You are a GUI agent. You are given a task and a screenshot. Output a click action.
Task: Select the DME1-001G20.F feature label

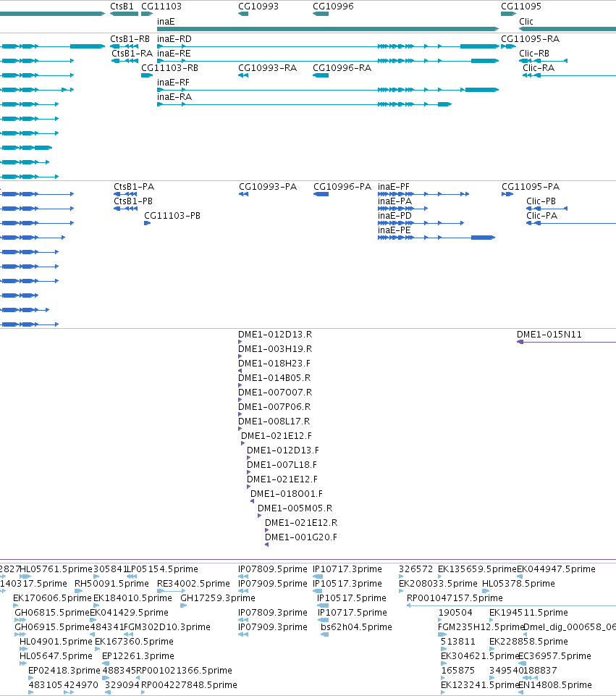(x=300, y=537)
